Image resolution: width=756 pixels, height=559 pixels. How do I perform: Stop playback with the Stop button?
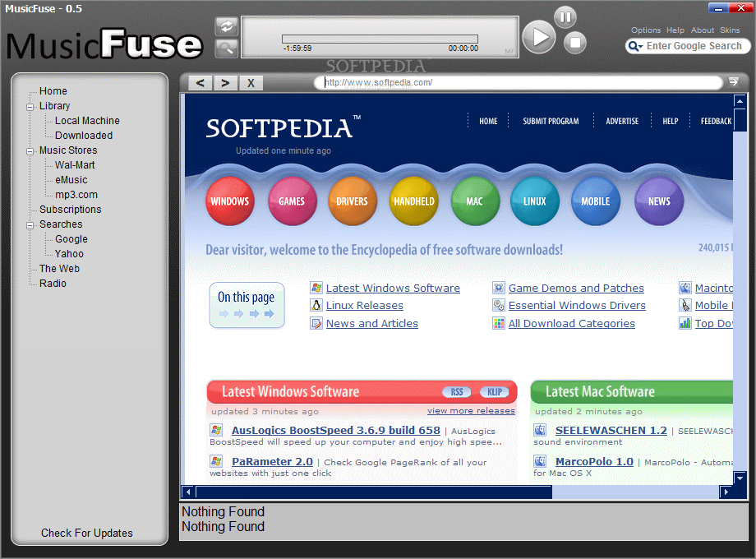(x=574, y=43)
